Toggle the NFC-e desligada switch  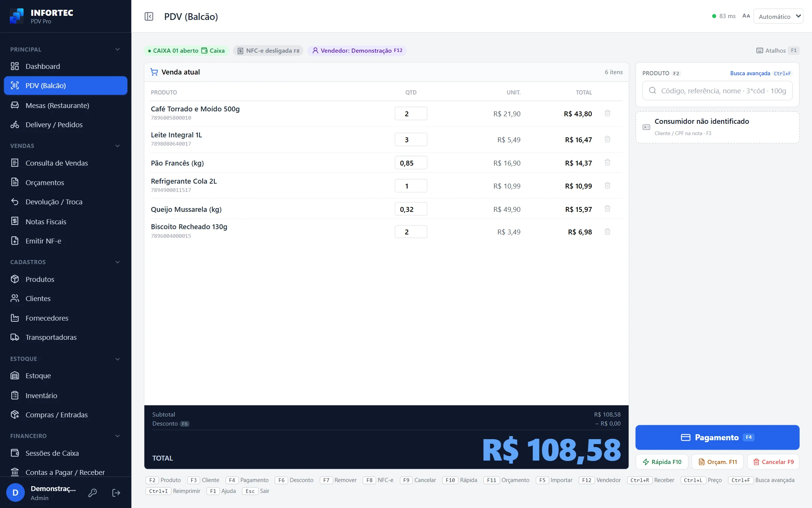click(269, 50)
